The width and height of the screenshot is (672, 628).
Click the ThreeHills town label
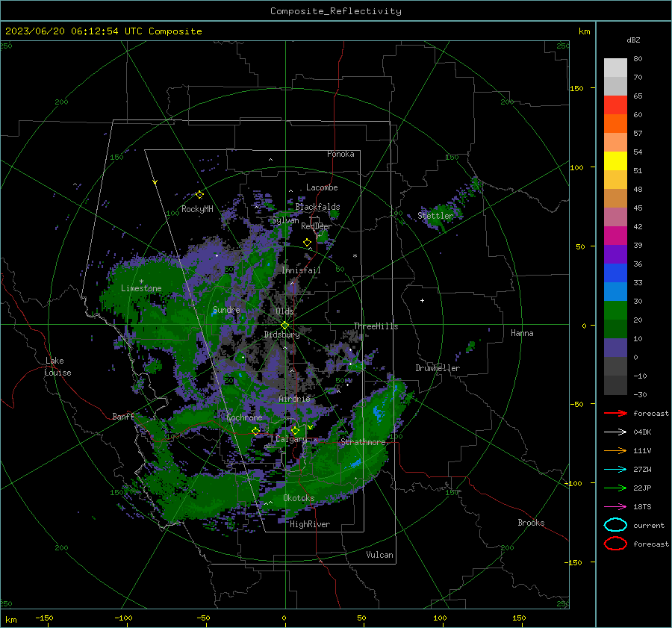(x=376, y=326)
